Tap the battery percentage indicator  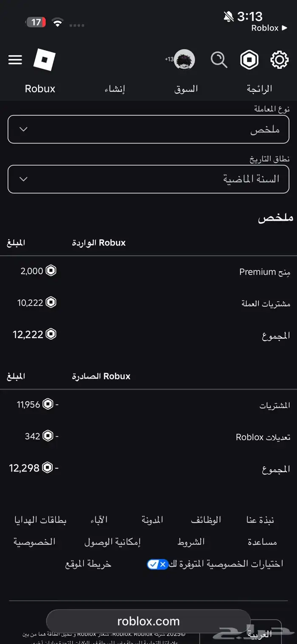coord(36,22)
